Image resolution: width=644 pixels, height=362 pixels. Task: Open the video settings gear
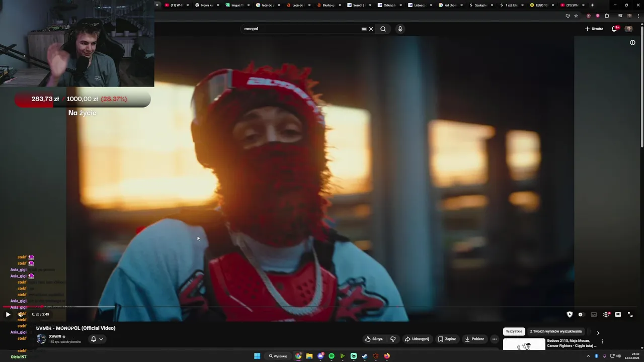click(x=606, y=314)
